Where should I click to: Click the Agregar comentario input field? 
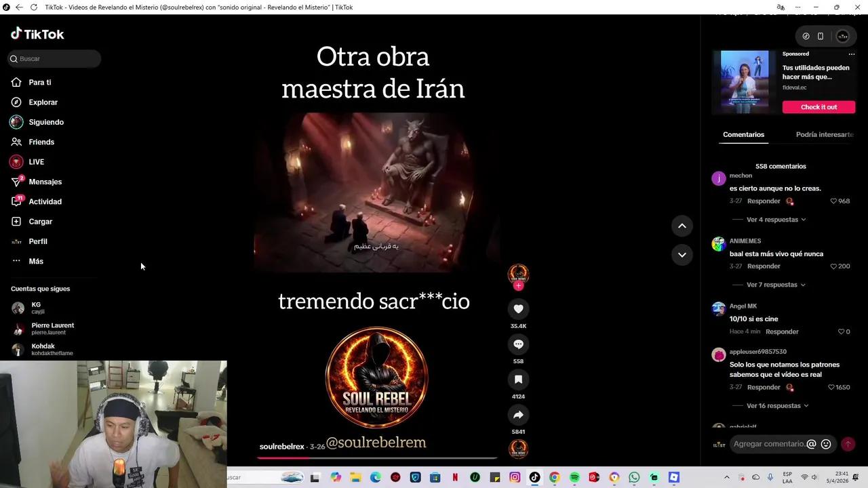click(769, 444)
